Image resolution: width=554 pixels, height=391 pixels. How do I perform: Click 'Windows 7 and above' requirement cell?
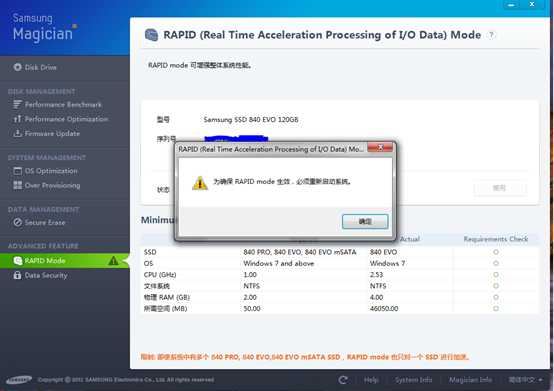click(278, 263)
